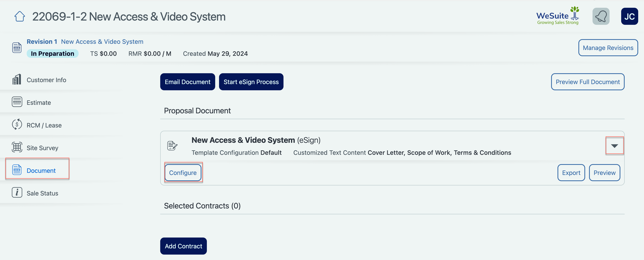Click Proposal Document heading

pyautogui.click(x=197, y=111)
